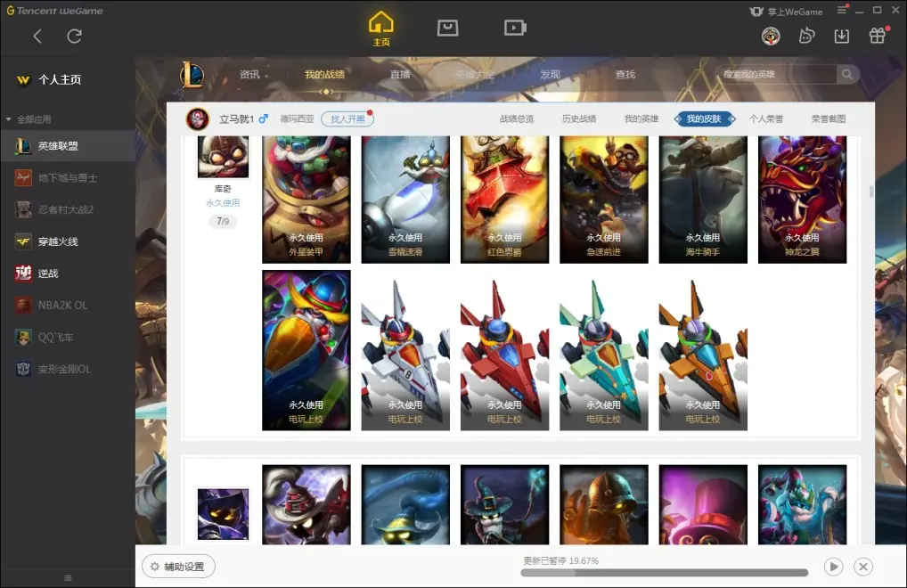
Task: Open the 雪橇速滑 skin card
Action: (x=405, y=200)
